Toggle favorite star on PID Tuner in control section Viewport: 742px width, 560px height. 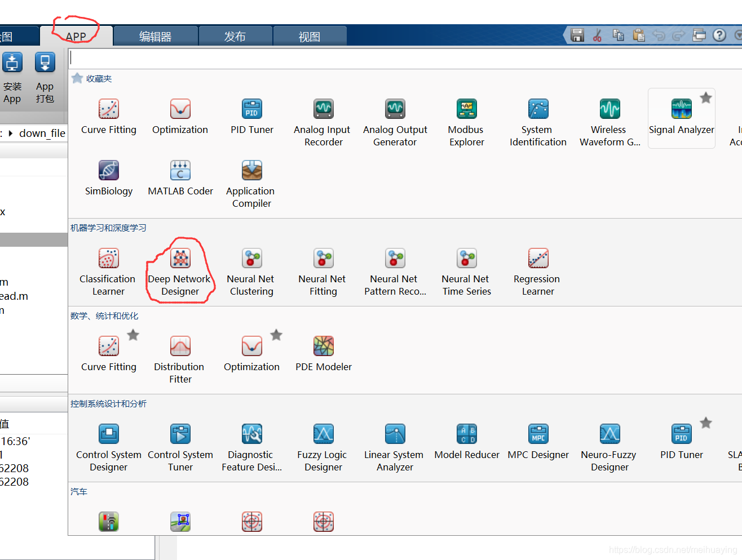click(706, 423)
